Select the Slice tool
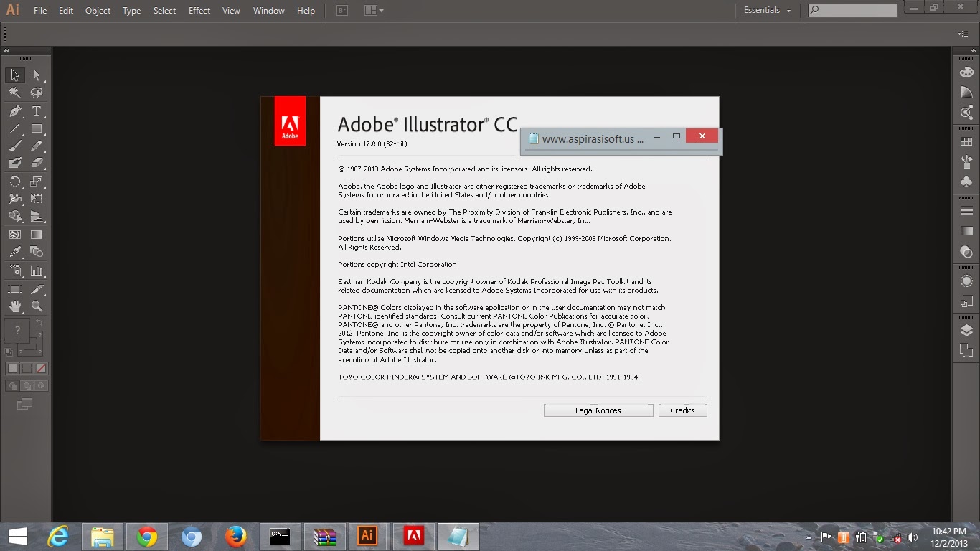980x551 pixels. [37, 289]
